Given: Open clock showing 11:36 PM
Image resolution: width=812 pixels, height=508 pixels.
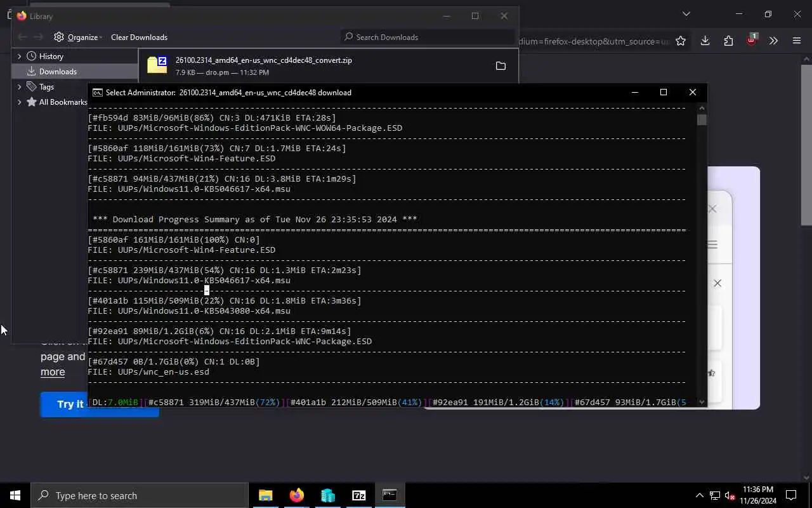Looking at the screenshot, I should tap(757, 495).
